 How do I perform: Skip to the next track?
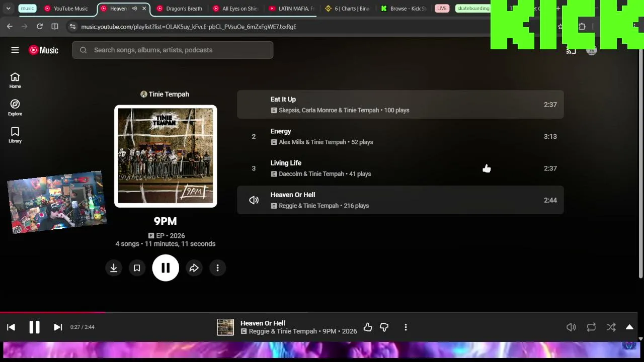[x=58, y=327]
